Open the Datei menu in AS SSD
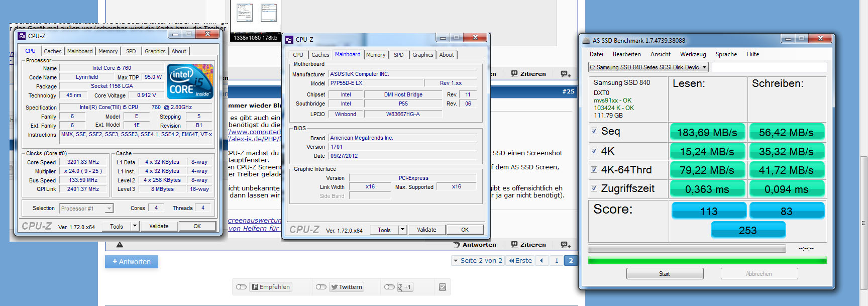The image size is (868, 306). [x=596, y=54]
